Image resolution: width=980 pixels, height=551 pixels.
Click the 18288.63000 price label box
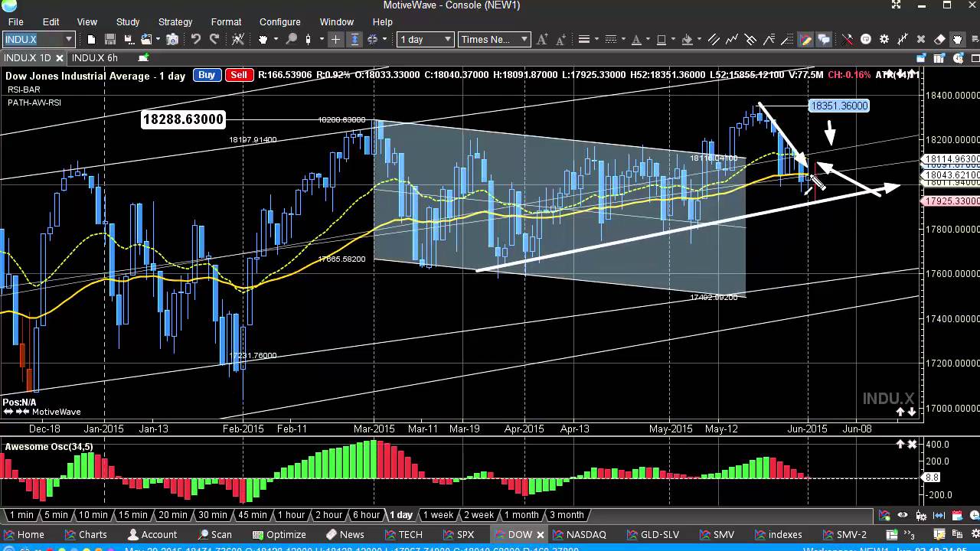pos(183,119)
